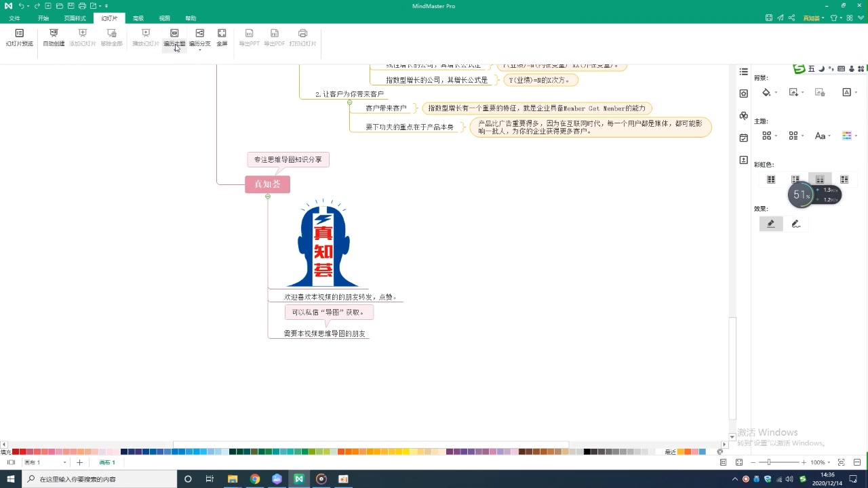Switch to the 视图 ribbon tab

[165, 18]
